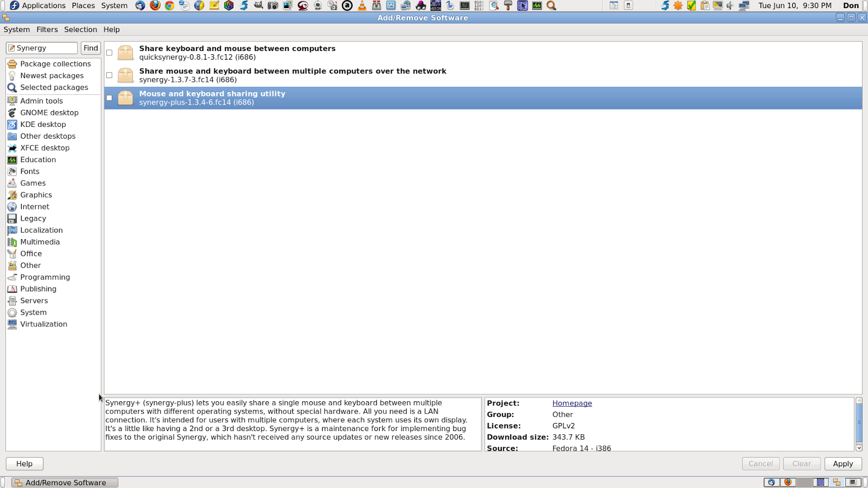Screen dimensions: 868x488
Task: Open the XFCE desktop group
Action: point(53,148)
